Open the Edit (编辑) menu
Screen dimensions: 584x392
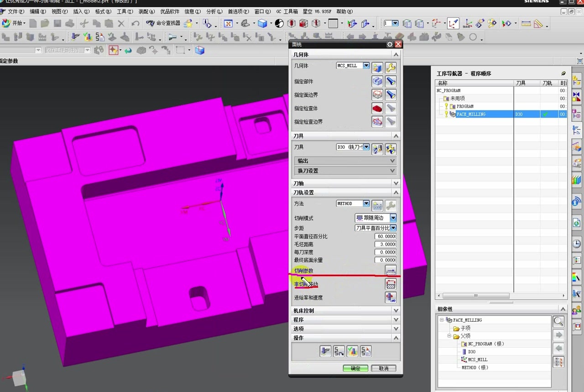(x=37, y=11)
